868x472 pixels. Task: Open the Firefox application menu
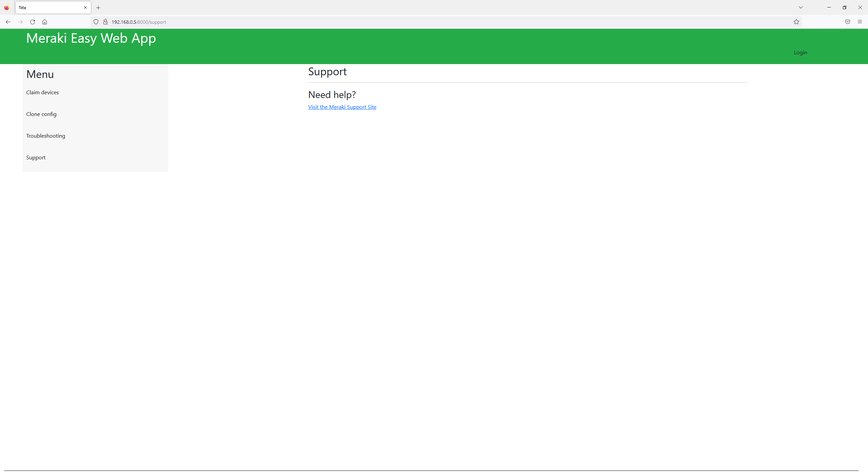860,22
